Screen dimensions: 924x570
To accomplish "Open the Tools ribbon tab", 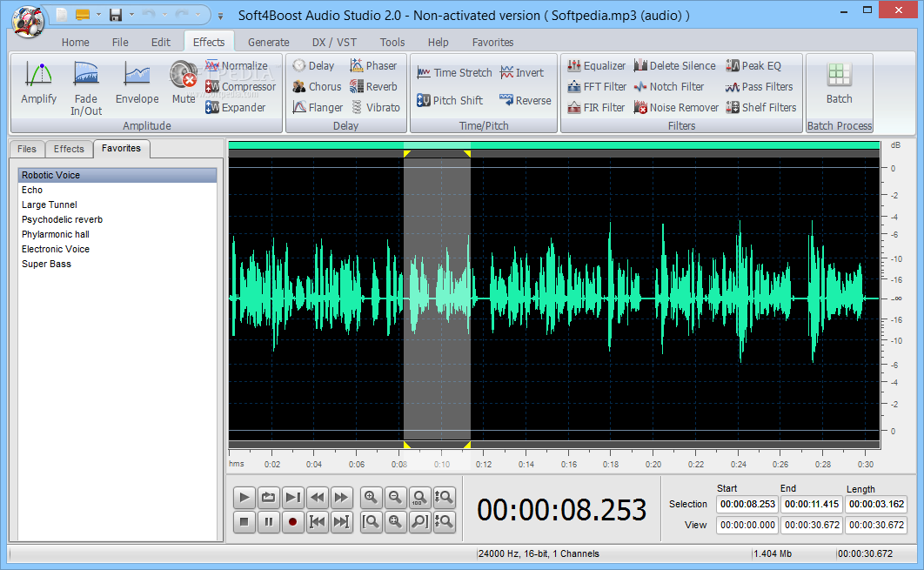I will pos(392,43).
